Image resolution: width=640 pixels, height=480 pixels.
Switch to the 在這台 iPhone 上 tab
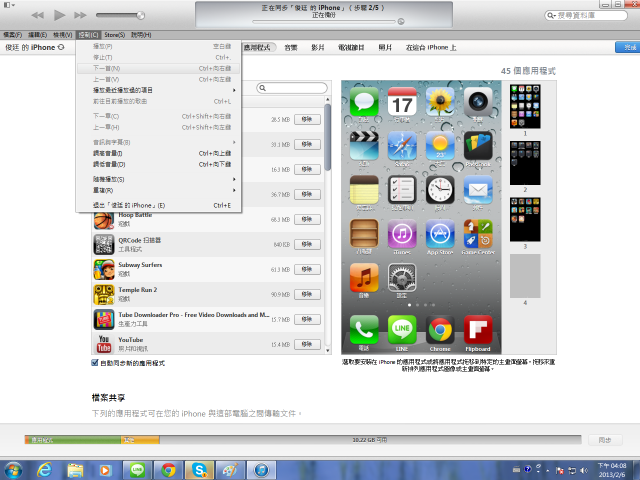point(431,48)
